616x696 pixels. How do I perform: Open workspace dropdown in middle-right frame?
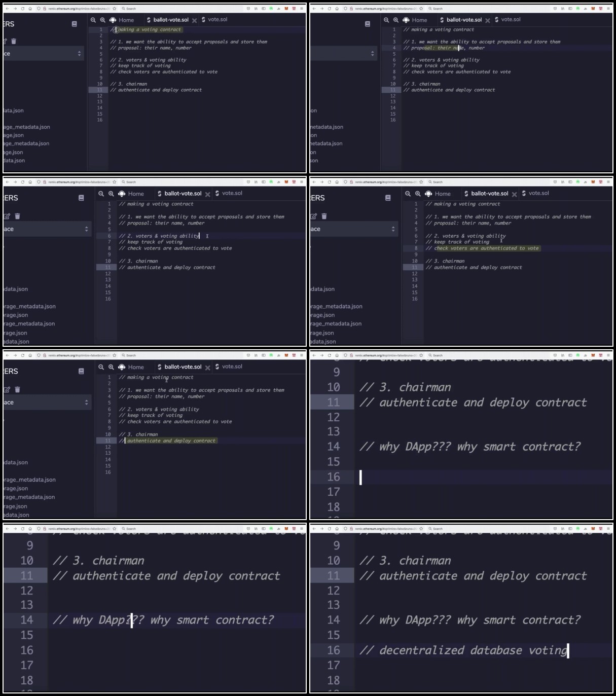click(x=353, y=229)
